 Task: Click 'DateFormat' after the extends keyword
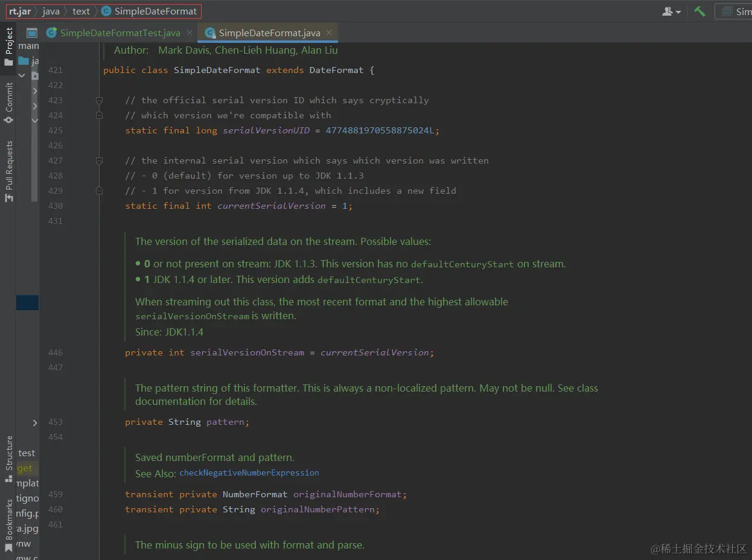click(x=336, y=70)
